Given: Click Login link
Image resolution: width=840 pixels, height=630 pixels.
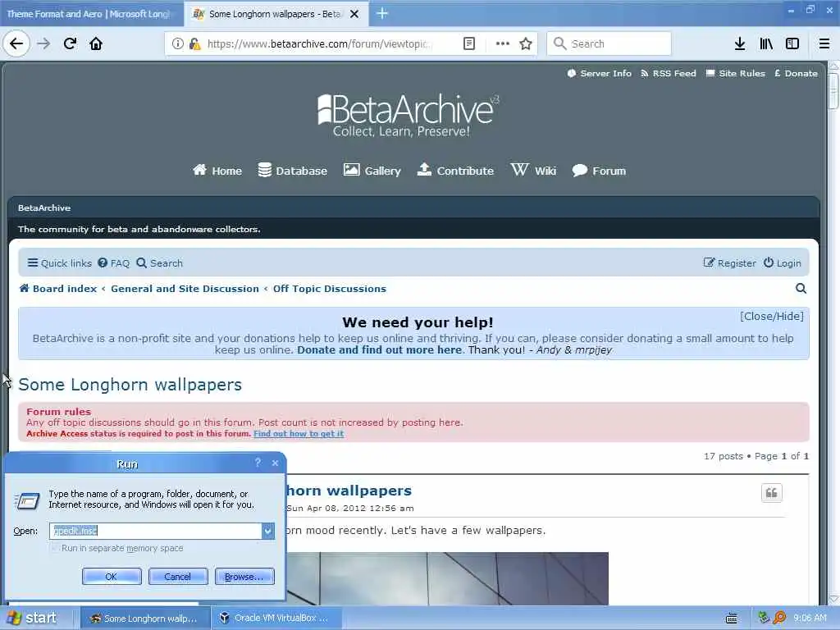Looking at the screenshot, I should [x=782, y=263].
